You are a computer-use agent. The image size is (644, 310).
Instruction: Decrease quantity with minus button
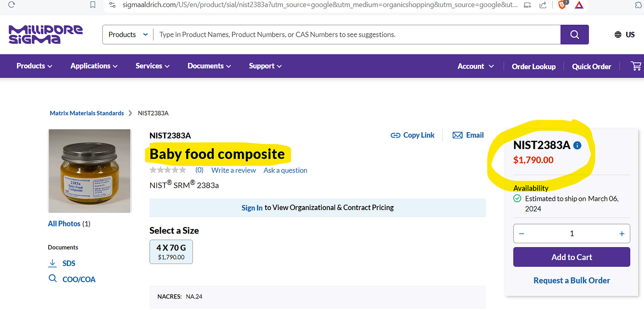521,233
